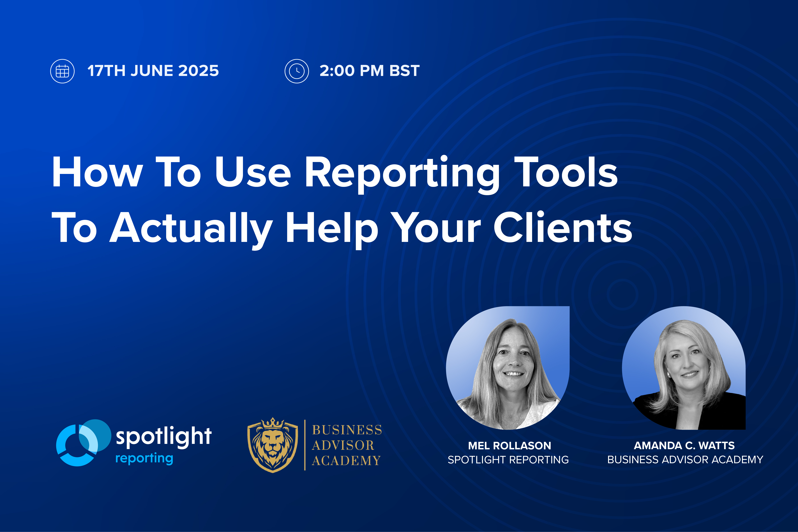
Task: Click the caption 'BUSINESS ADVISOR ACADEMY'
Action: click(x=685, y=460)
